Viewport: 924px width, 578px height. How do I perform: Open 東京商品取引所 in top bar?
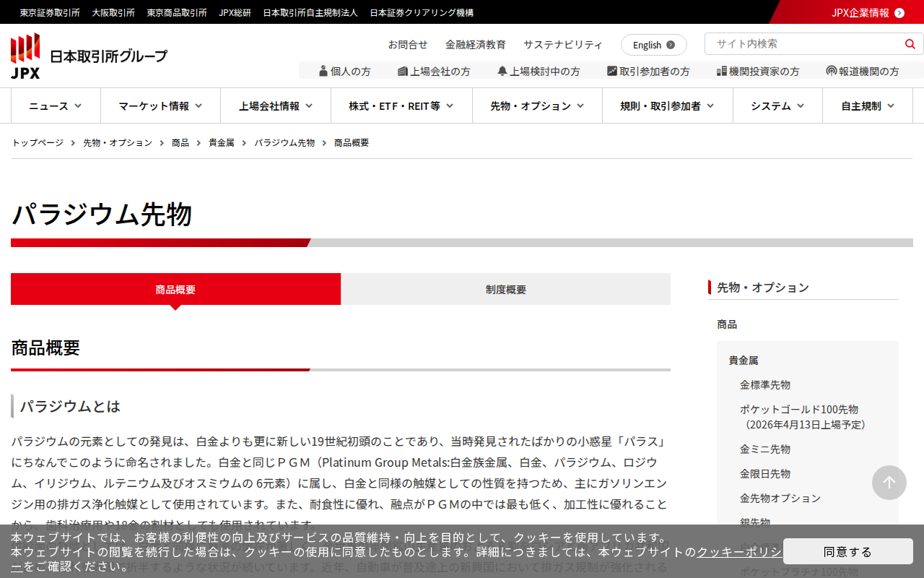tap(177, 12)
